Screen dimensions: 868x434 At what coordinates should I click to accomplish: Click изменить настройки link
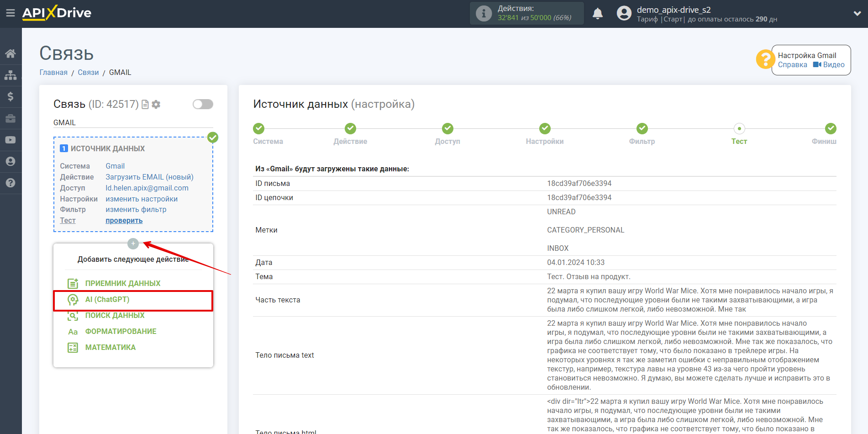click(142, 199)
